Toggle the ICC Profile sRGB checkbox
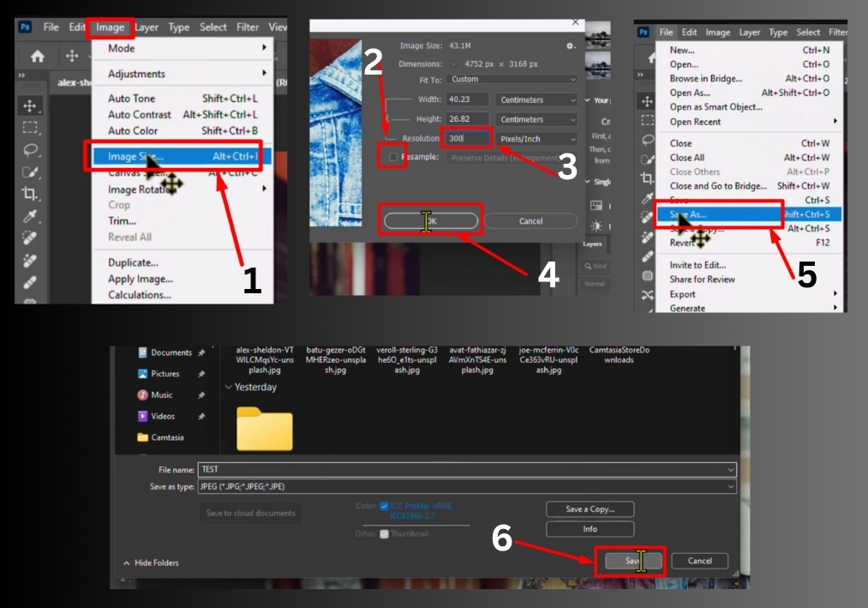 click(x=384, y=506)
